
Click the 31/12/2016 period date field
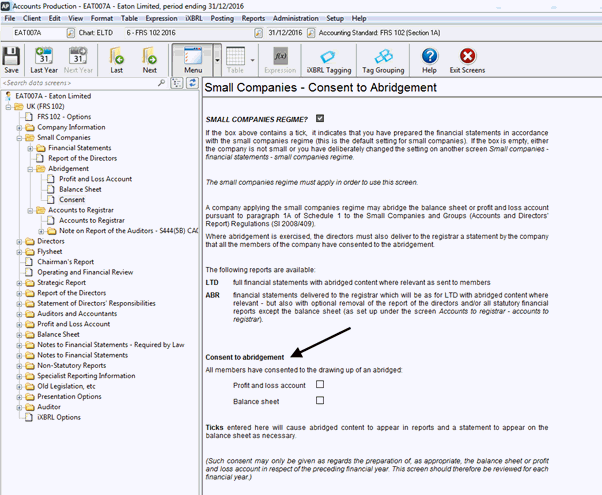click(285, 33)
